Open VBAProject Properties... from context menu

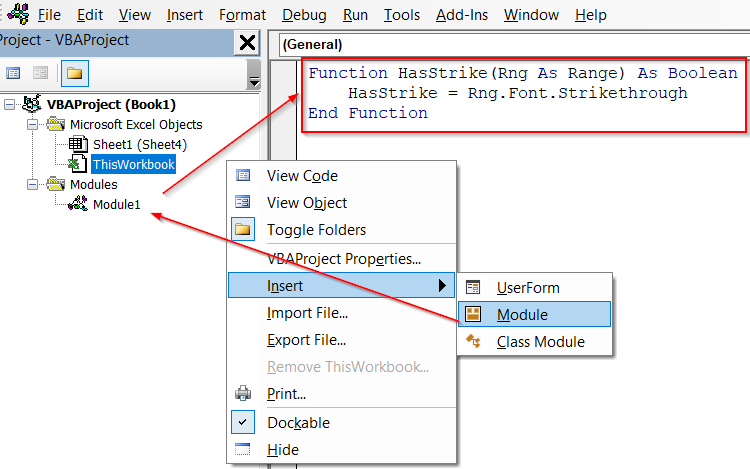342,259
